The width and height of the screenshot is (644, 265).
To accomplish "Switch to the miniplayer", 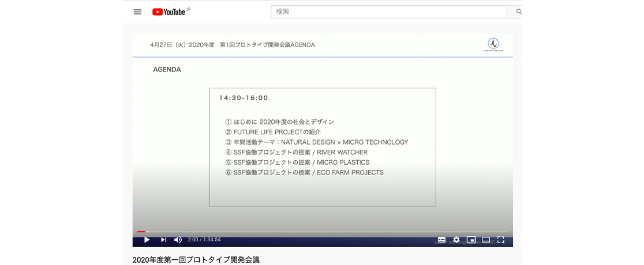I will click(x=471, y=240).
